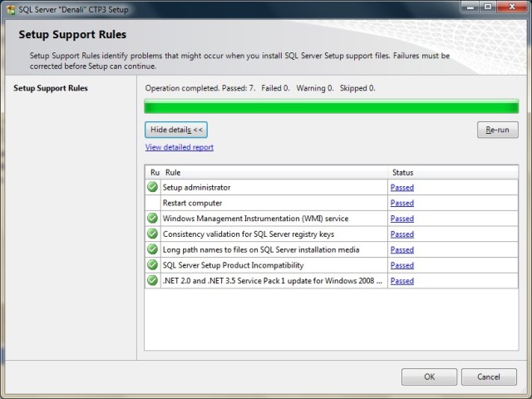Select Setup Support Rules in left pane
The height and width of the screenshot is (399, 532).
tap(51, 88)
